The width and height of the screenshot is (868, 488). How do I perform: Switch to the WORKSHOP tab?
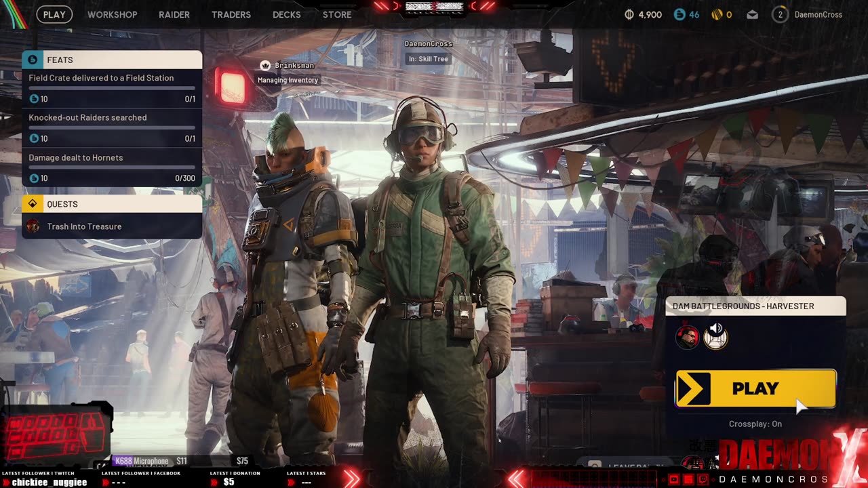[x=112, y=14]
